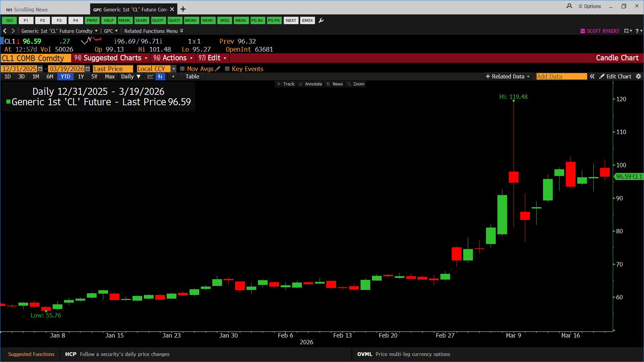Open the Daily periodicity dropdown
The width and height of the screenshot is (644, 362).
click(x=130, y=76)
